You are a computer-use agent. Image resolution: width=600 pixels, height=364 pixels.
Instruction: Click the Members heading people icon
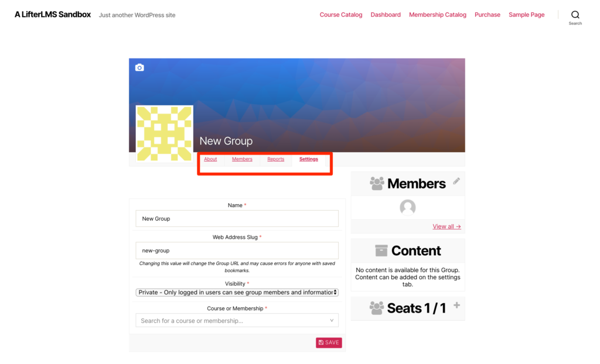coord(377,184)
